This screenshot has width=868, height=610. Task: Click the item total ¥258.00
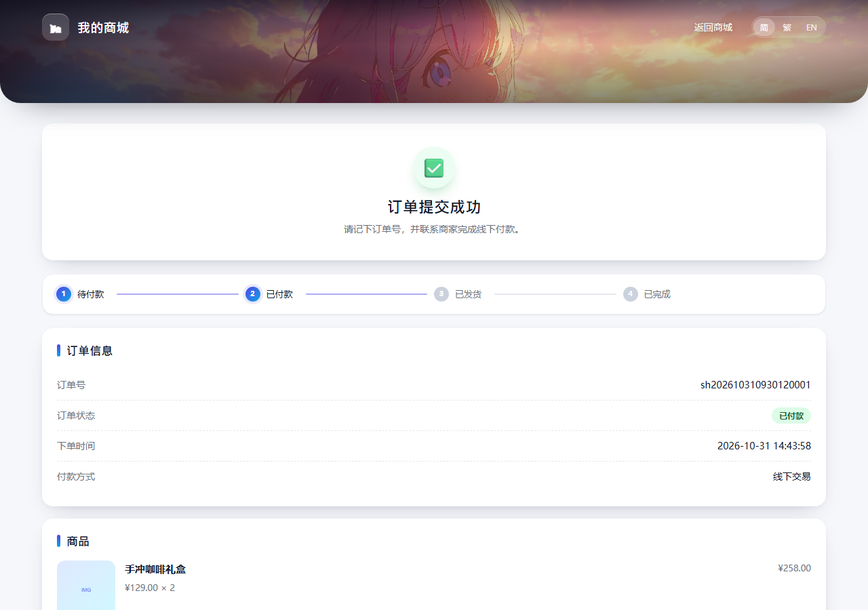[x=795, y=568]
